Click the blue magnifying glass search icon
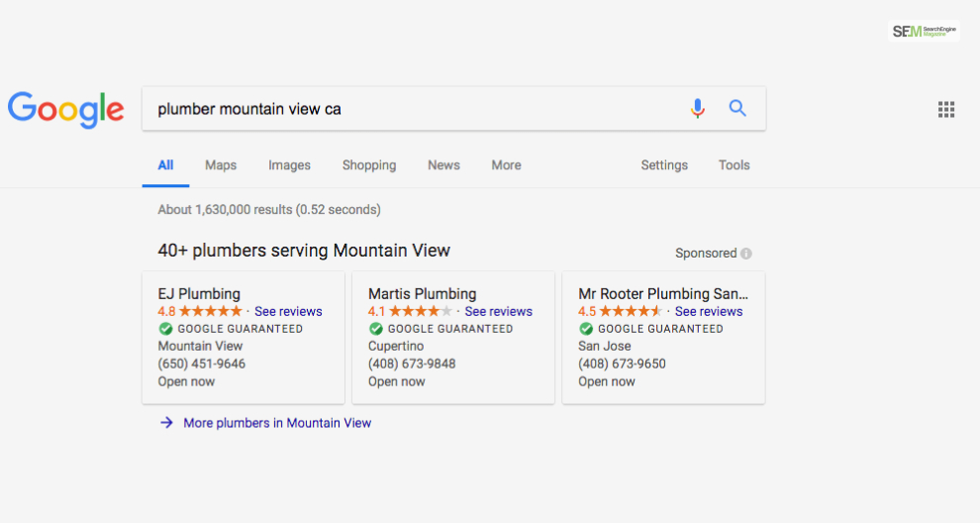 click(737, 108)
